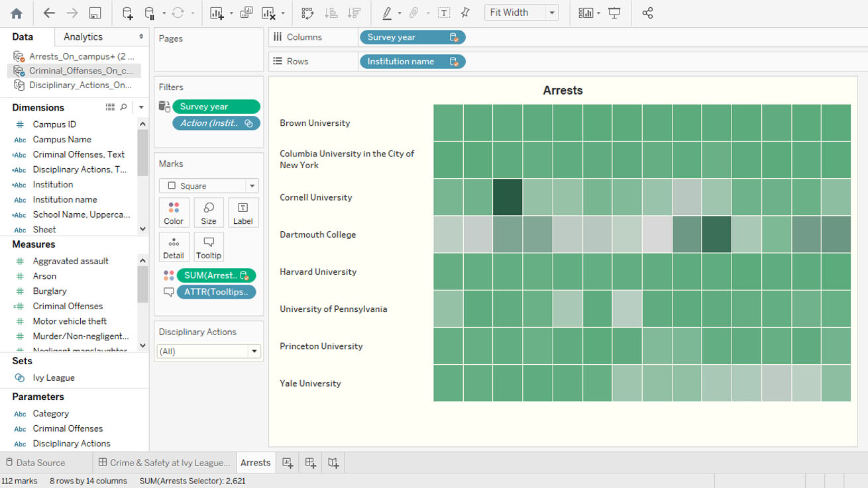Switch to the Analytics pane tab
This screenshot has width=868, height=488.
[83, 37]
